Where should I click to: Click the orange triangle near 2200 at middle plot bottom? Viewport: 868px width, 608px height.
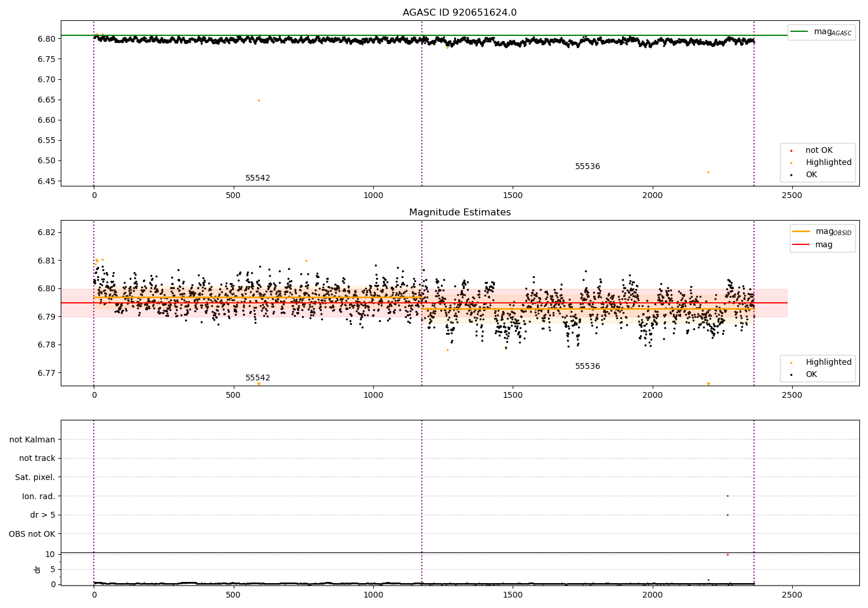(708, 384)
